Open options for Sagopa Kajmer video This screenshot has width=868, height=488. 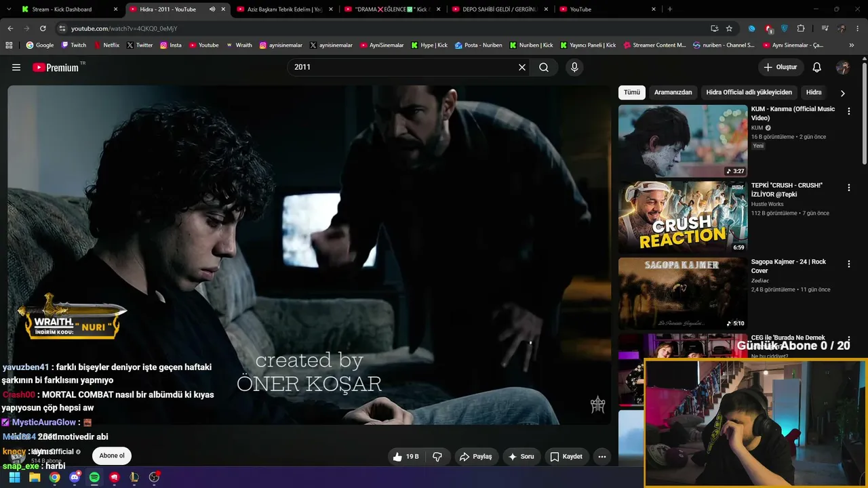click(848, 264)
